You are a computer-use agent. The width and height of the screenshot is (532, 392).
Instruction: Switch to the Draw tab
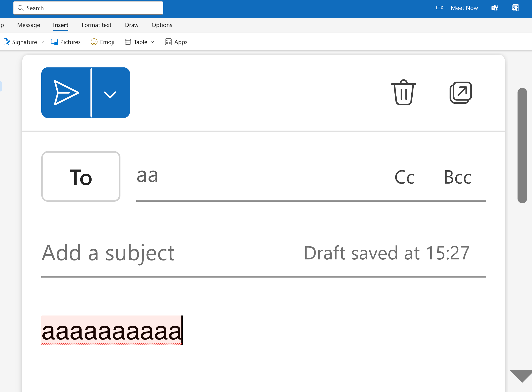132,25
